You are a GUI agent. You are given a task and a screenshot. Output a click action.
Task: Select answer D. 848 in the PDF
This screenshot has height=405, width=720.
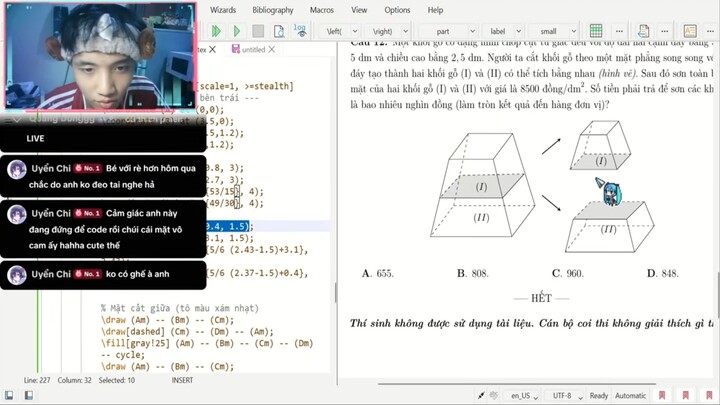click(663, 274)
